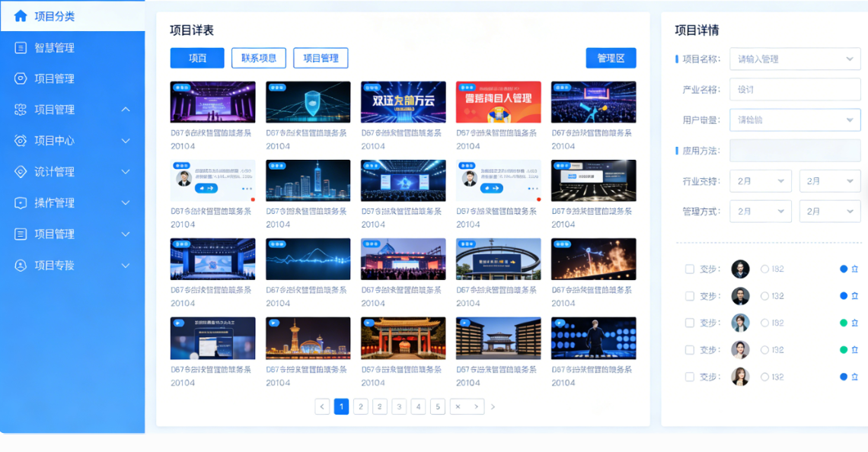Viewport: 868px width, 452px height.
Task: Switch to the 项页 tab
Action: pyautogui.click(x=197, y=58)
